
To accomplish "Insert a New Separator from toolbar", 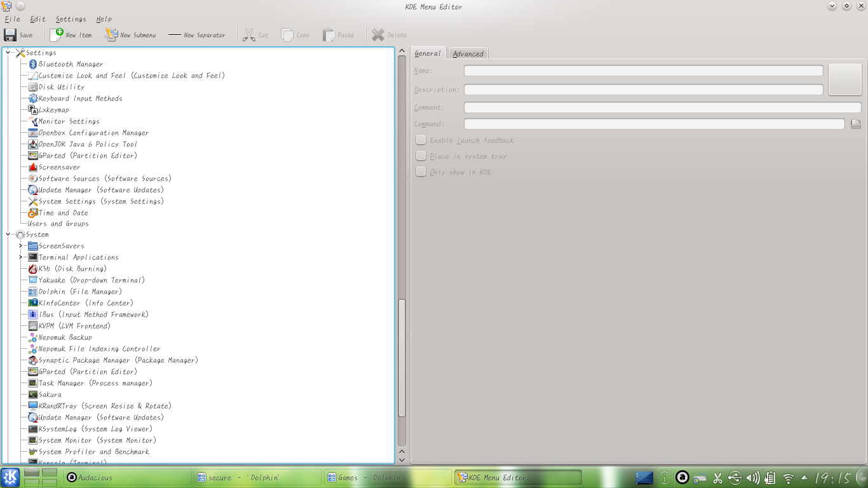I will click(197, 35).
